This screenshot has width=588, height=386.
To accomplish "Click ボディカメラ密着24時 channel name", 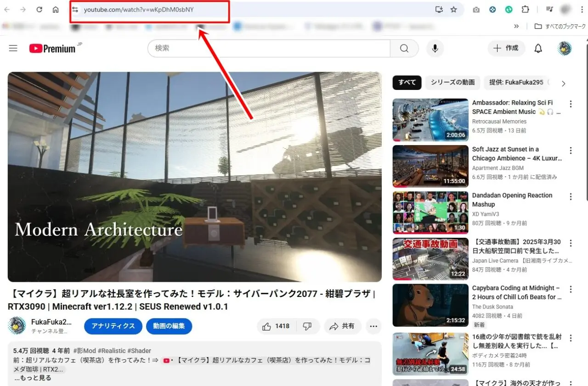I will (x=499, y=355).
